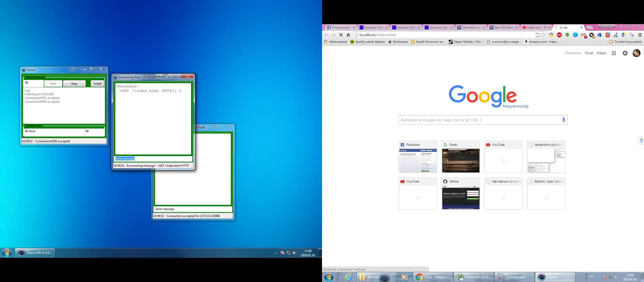
Task: Select the port input field showing 80
Action: point(33,83)
